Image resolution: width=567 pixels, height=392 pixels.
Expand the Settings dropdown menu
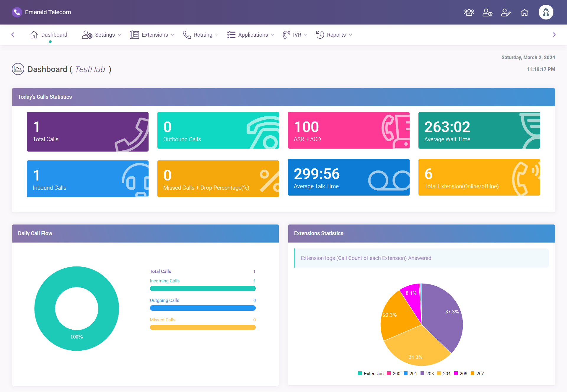(102, 35)
